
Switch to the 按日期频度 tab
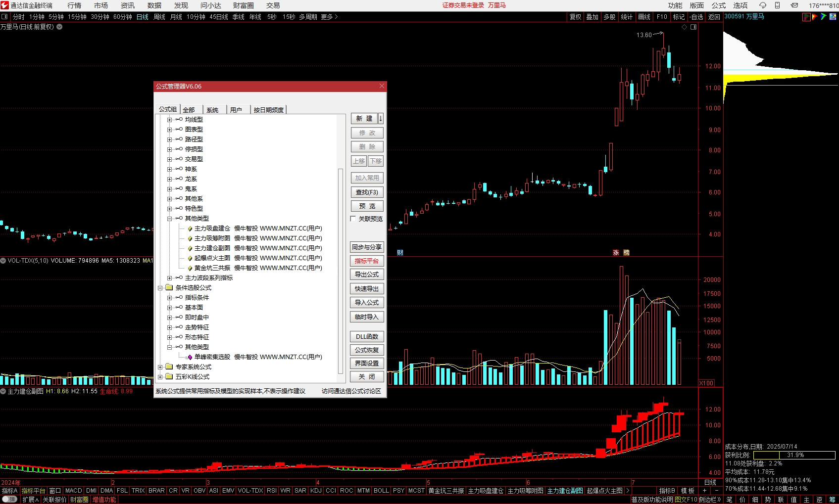pos(269,110)
